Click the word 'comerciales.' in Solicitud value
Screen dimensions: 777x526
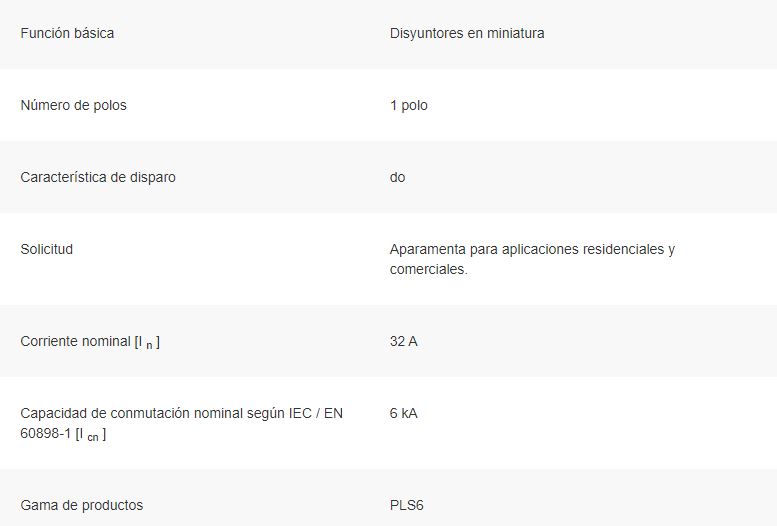pyautogui.click(x=429, y=269)
